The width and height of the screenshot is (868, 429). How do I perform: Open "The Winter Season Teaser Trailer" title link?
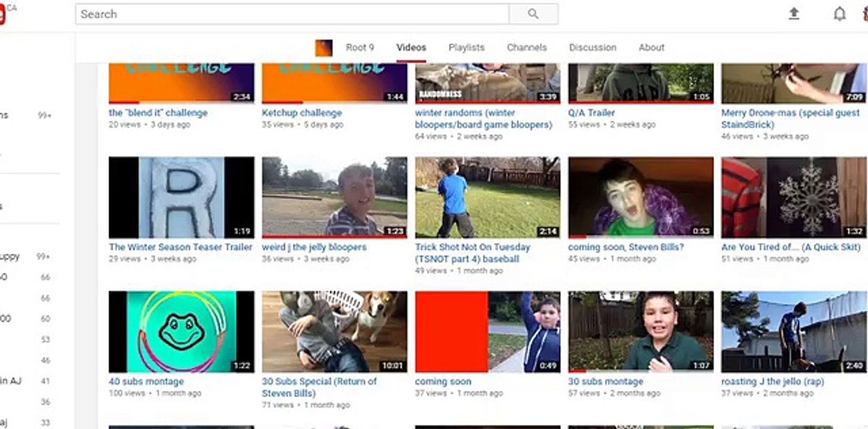point(181,247)
